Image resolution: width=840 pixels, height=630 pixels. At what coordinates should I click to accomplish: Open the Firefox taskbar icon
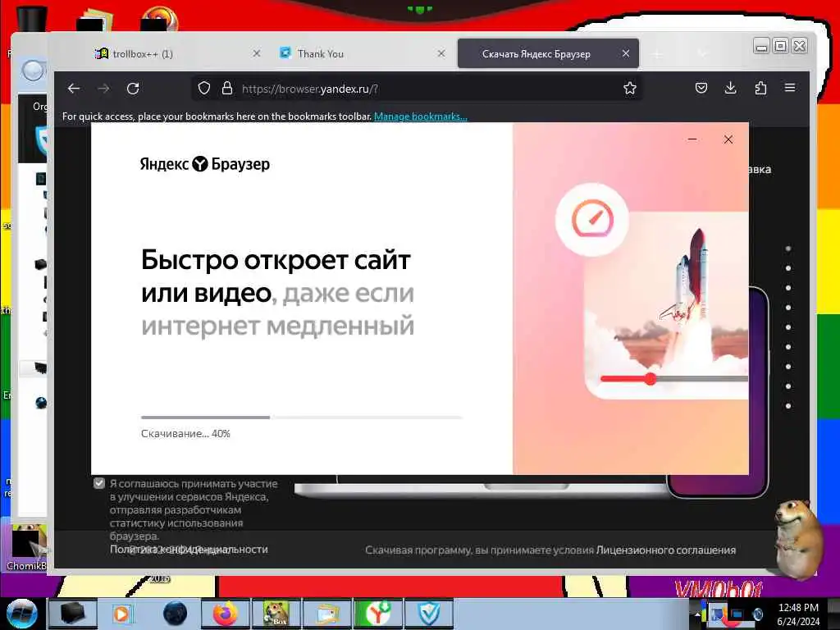[225, 614]
